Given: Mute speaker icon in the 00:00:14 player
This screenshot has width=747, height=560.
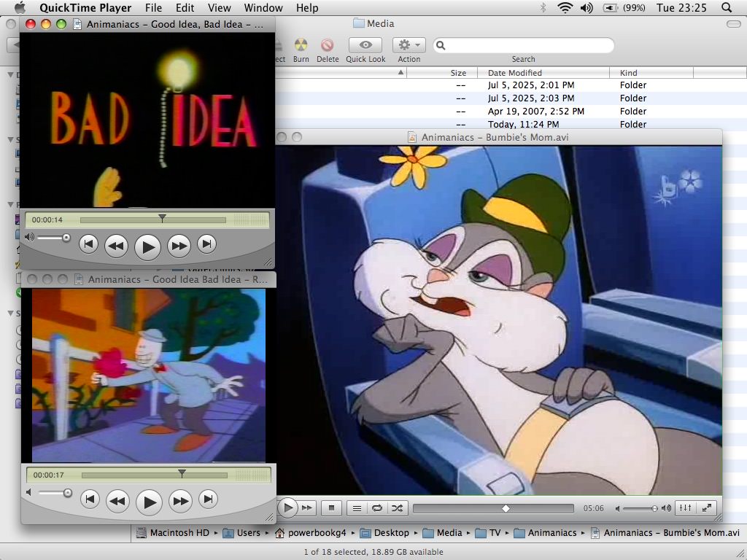Looking at the screenshot, I should pos(29,237).
